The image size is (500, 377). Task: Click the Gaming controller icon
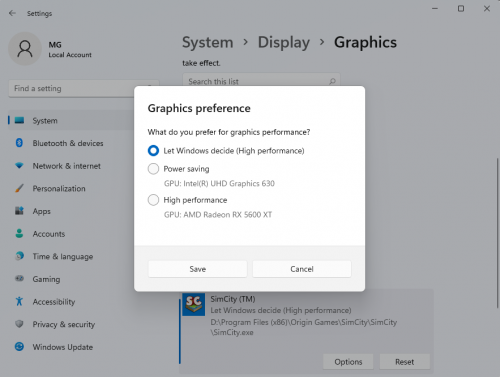pos(19,278)
